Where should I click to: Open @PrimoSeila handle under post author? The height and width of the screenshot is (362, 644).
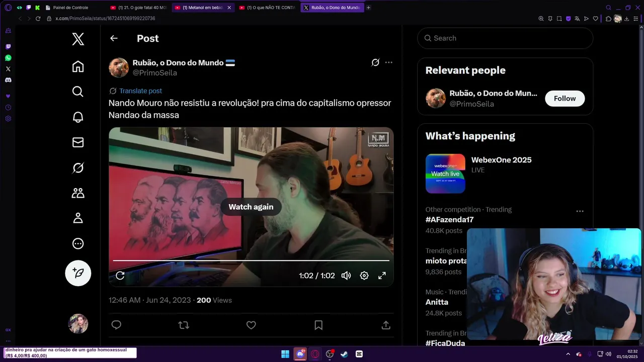pyautogui.click(x=154, y=73)
